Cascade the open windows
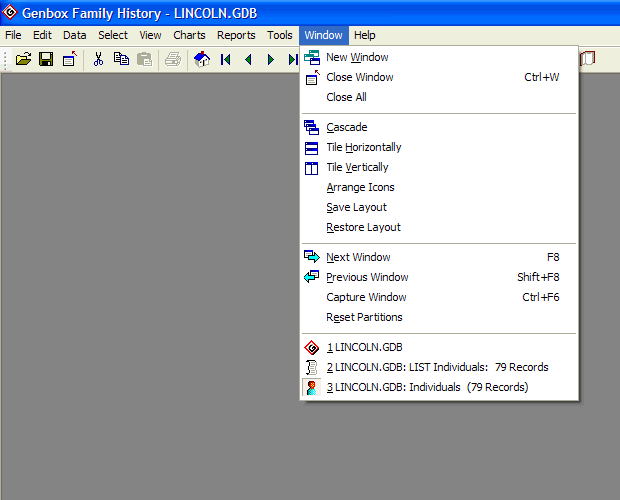 (x=346, y=127)
